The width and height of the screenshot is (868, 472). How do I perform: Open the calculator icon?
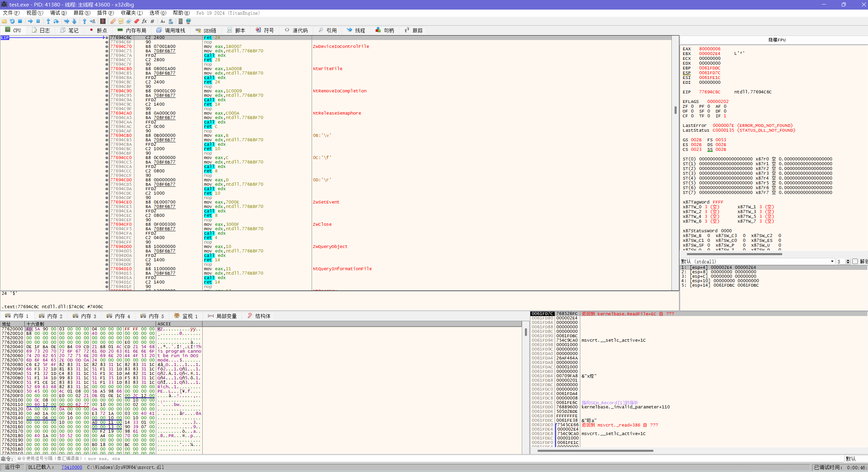180,21
